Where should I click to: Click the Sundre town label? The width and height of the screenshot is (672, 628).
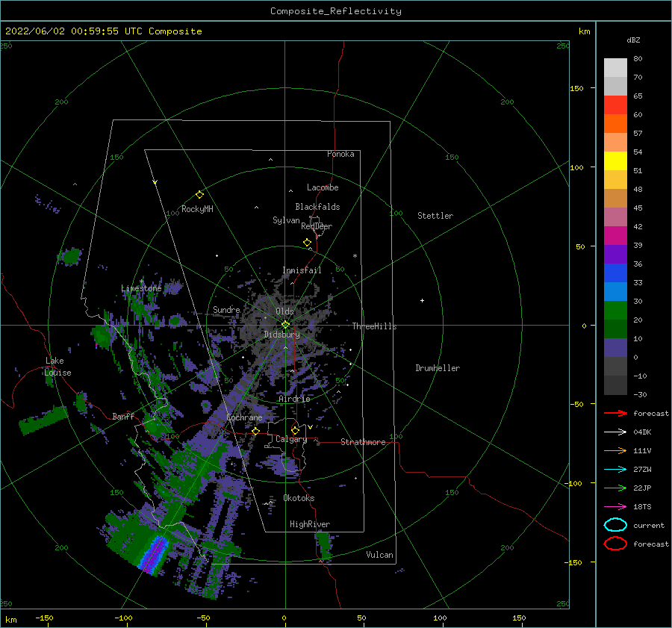click(x=226, y=309)
